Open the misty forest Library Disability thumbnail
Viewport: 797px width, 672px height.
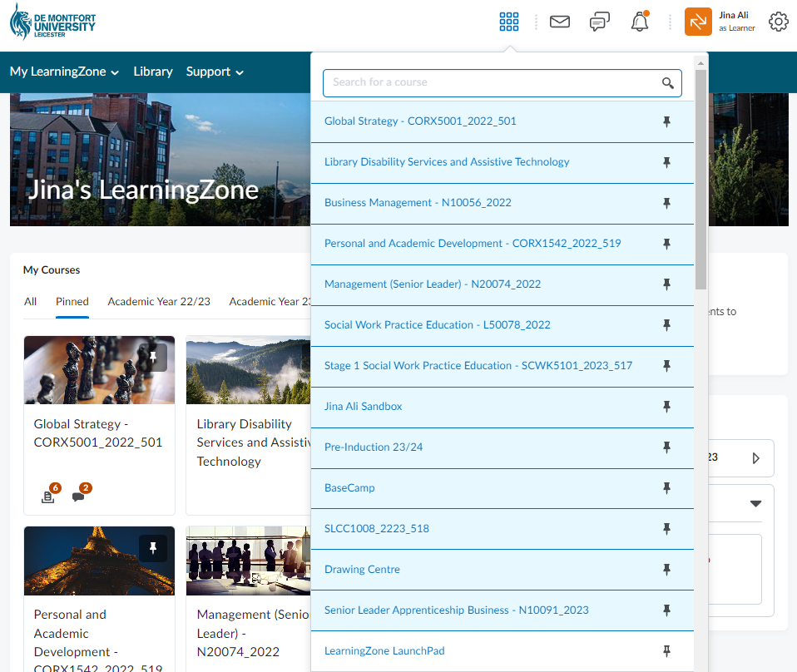[249, 369]
